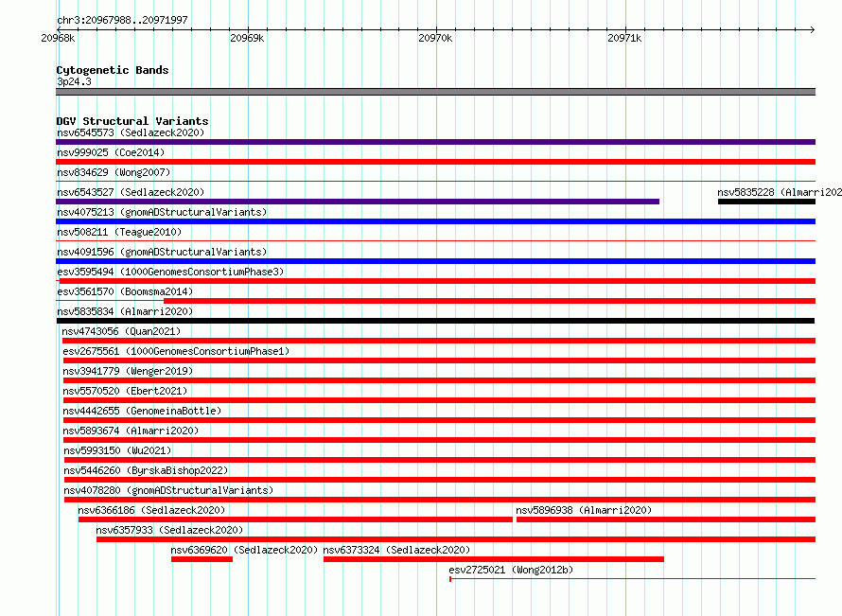Click the purple nsv6545573 variant bar
The image size is (842, 616).
435,142
